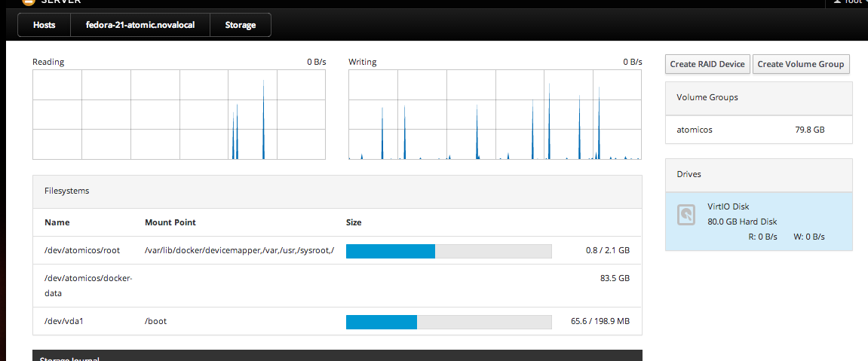Click the Writing throughput graph

point(495,115)
